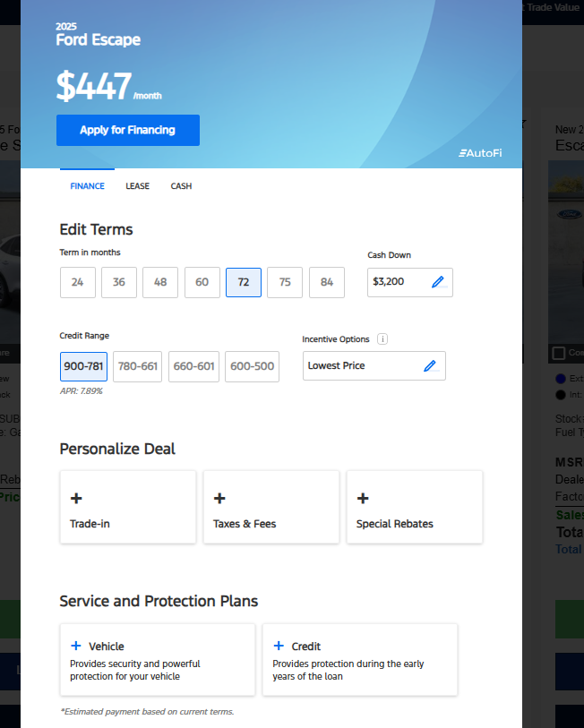This screenshot has height=728, width=584.
Task: Pick the 600-500 credit range
Action: pyautogui.click(x=252, y=366)
